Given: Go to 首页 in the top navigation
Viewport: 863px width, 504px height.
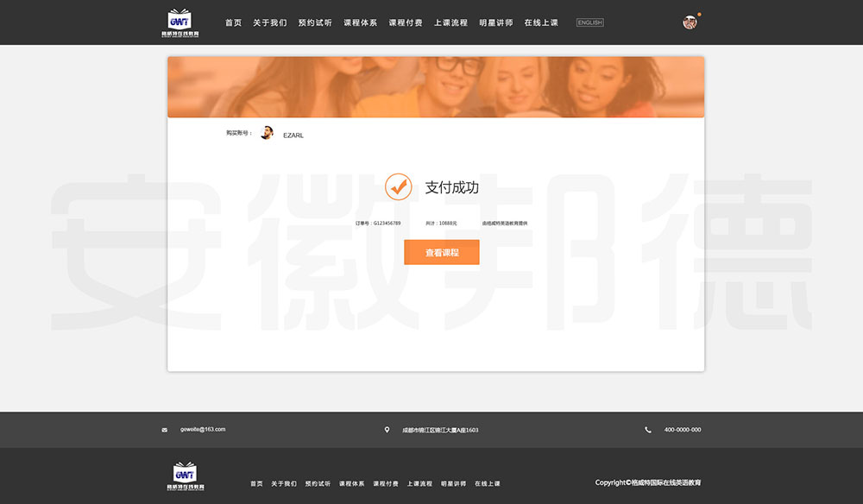Looking at the screenshot, I should 234,22.
